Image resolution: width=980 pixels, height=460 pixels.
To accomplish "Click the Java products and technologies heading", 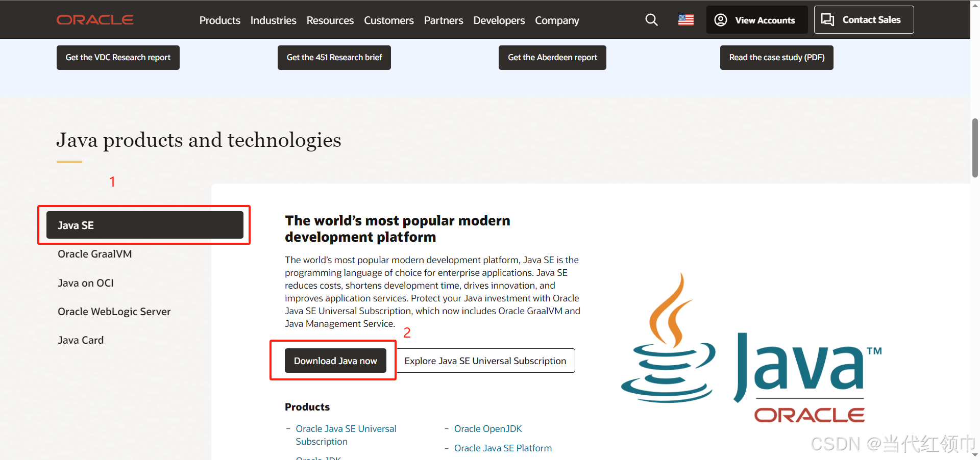I will pos(199,140).
